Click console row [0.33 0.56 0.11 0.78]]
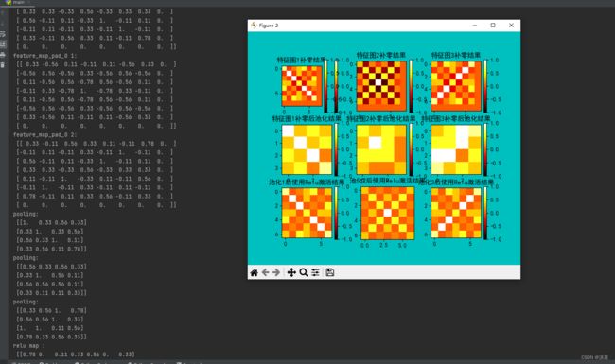Viewport: 615px width, 364px height. pos(51,249)
